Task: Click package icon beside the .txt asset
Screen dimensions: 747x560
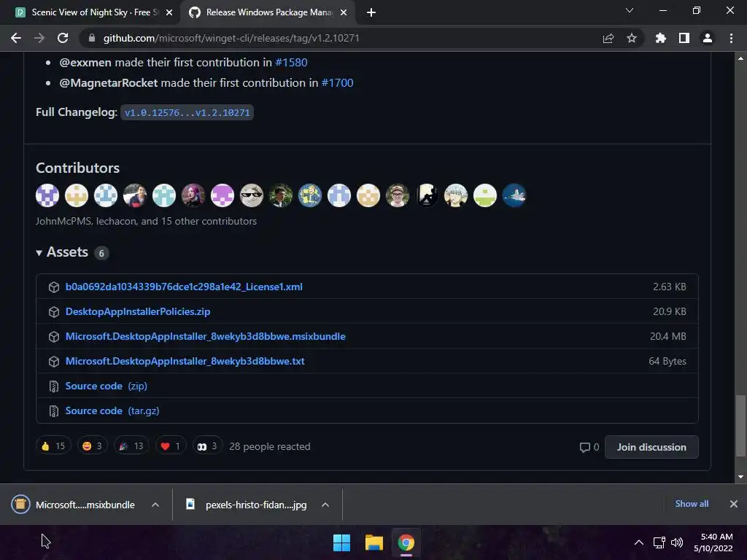Action: tap(54, 362)
